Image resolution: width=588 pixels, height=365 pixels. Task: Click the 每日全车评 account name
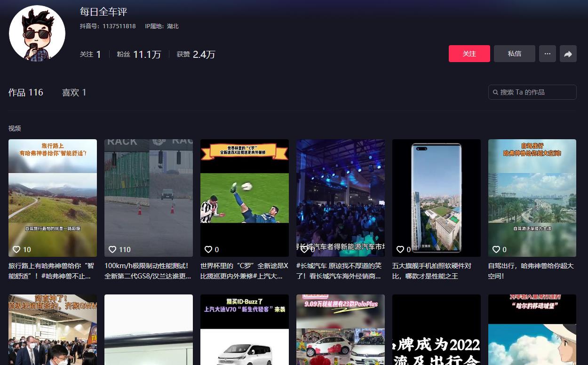point(103,12)
